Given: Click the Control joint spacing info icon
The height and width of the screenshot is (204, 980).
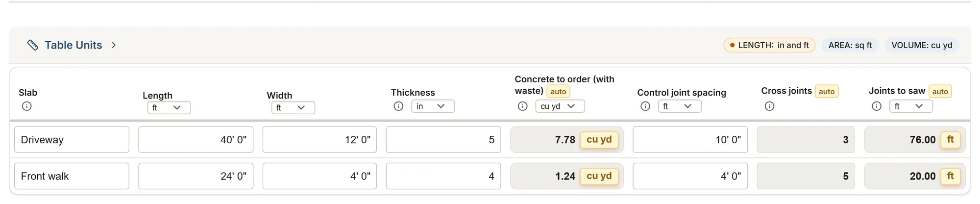Looking at the screenshot, I should (645, 106).
